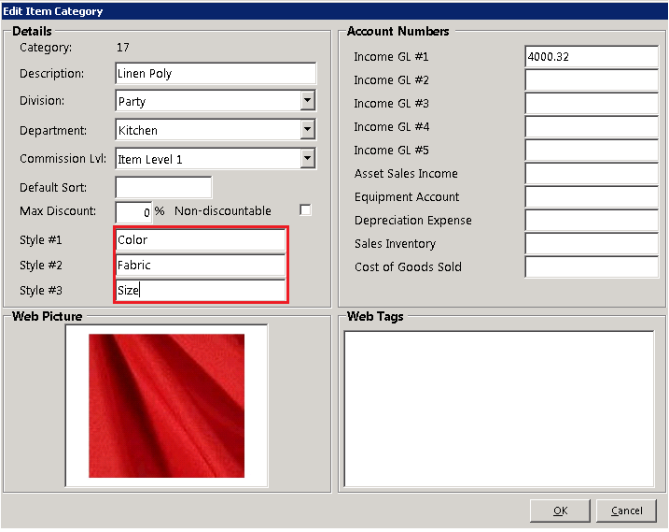Click the Max Discount percent field
This screenshot has height=532, width=669.
tap(134, 212)
